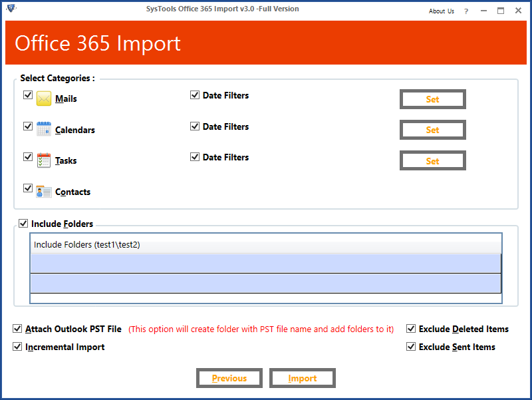Click the Tasks list icon

point(43,160)
